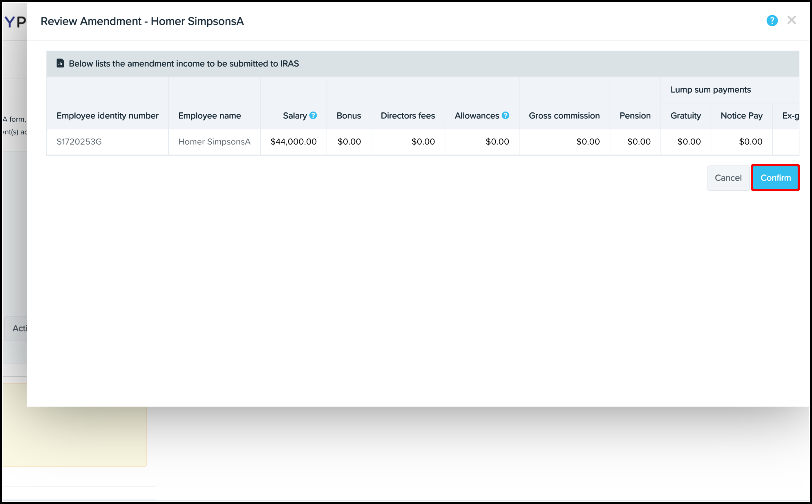Click the Notice Pay column header

[741, 116]
